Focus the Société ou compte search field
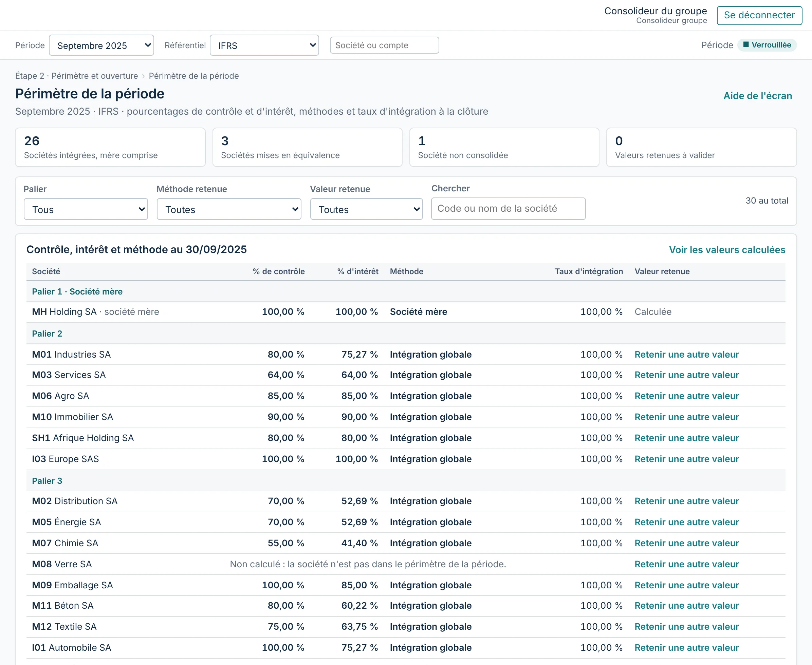Image resolution: width=812 pixels, height=665 pixels. pyautogui.click(x=384, y=45)
